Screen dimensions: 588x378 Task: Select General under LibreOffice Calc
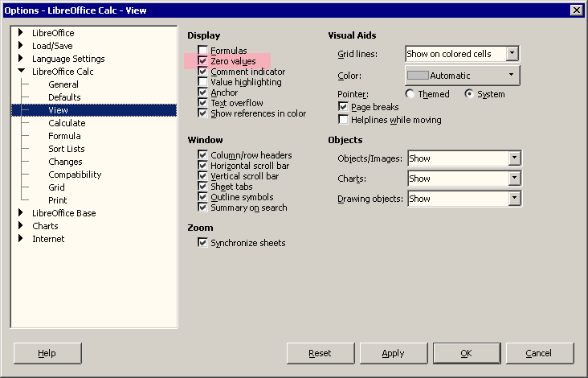[63, 84]
